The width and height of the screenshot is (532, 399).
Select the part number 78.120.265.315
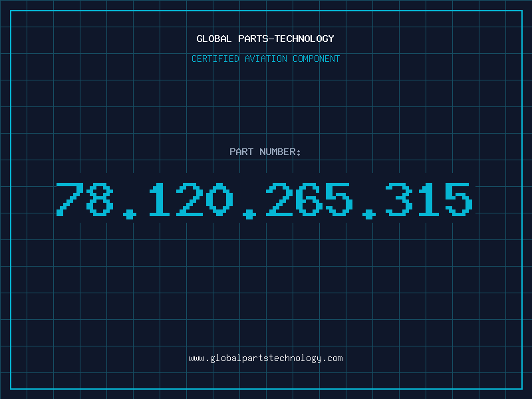(x=265, y=200)
